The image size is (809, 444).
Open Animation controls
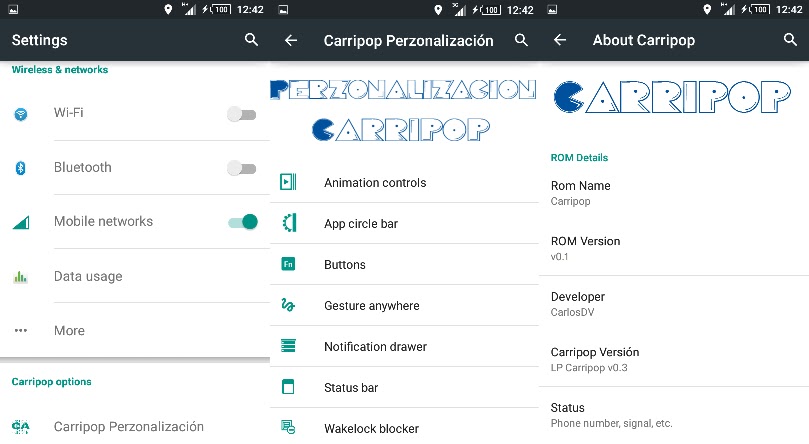[404, 182]
